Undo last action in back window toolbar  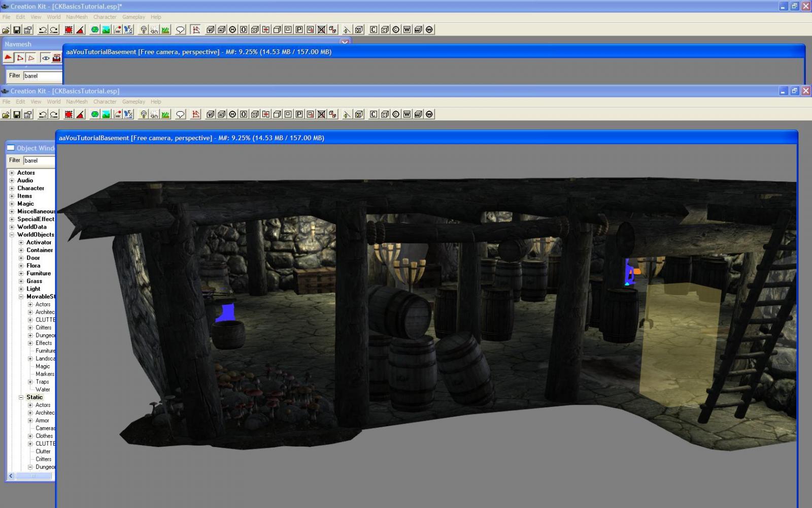[43, 30]
